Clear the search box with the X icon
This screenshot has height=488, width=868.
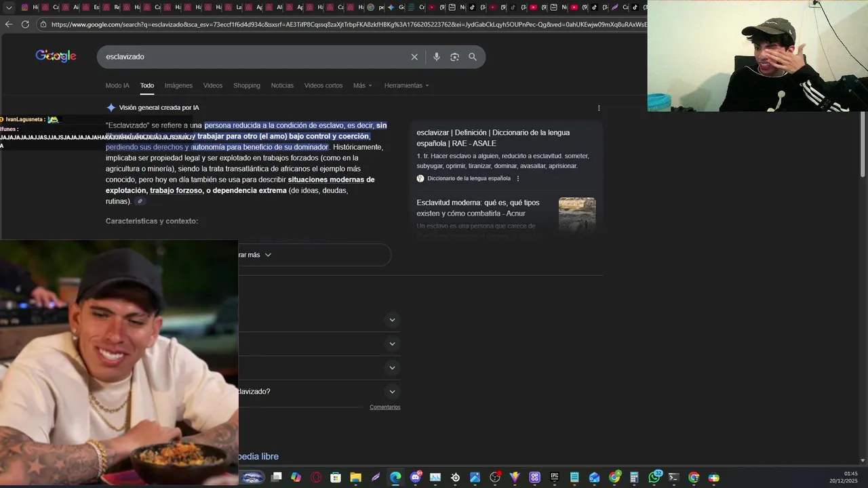[x=414, y=57]
